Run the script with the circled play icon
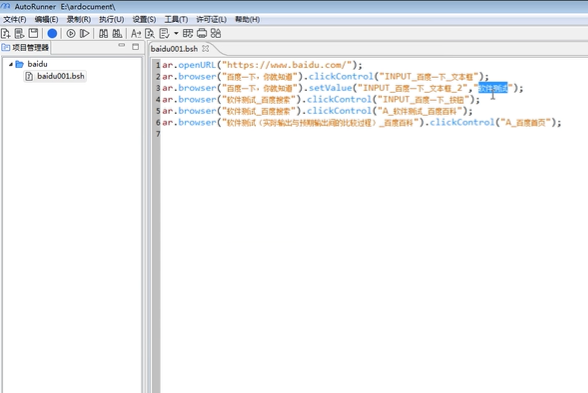The height and width of the screenshot is (393, 588). coord(70,34)
